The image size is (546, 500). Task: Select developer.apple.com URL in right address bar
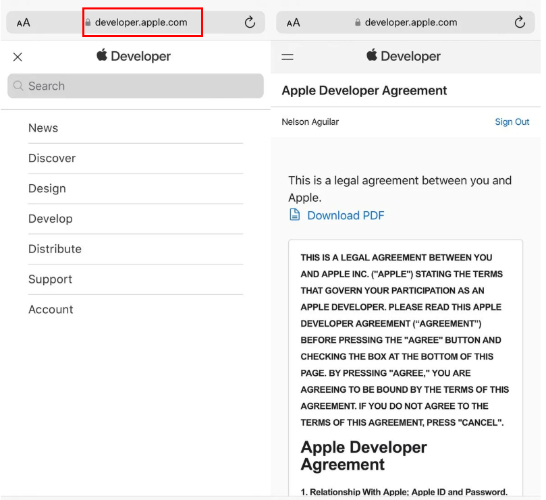coord(411,22)
